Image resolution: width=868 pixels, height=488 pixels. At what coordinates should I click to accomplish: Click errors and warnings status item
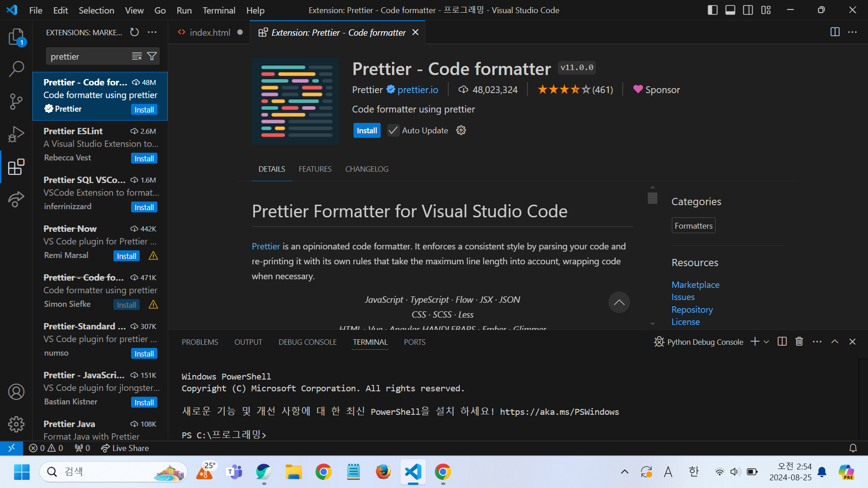point(46,448)
